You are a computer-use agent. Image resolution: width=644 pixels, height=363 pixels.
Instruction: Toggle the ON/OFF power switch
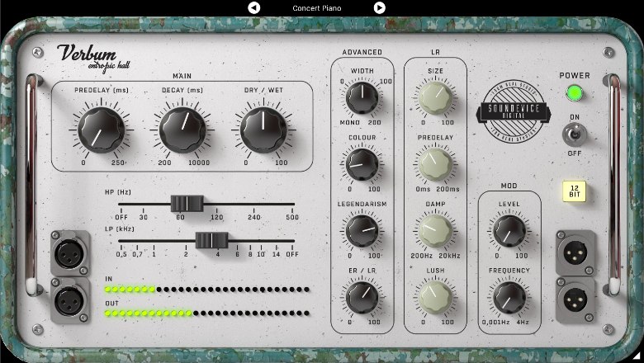574,134
